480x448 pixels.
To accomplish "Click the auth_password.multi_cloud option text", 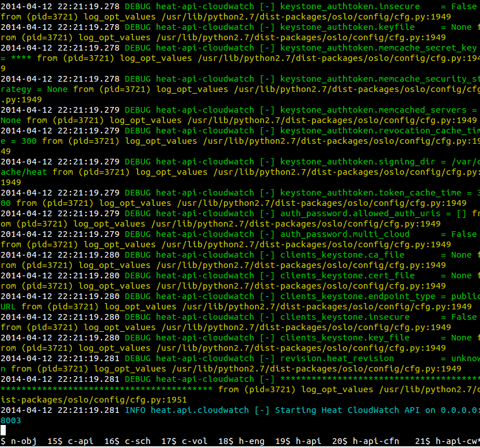I will (x=345, y=234).
